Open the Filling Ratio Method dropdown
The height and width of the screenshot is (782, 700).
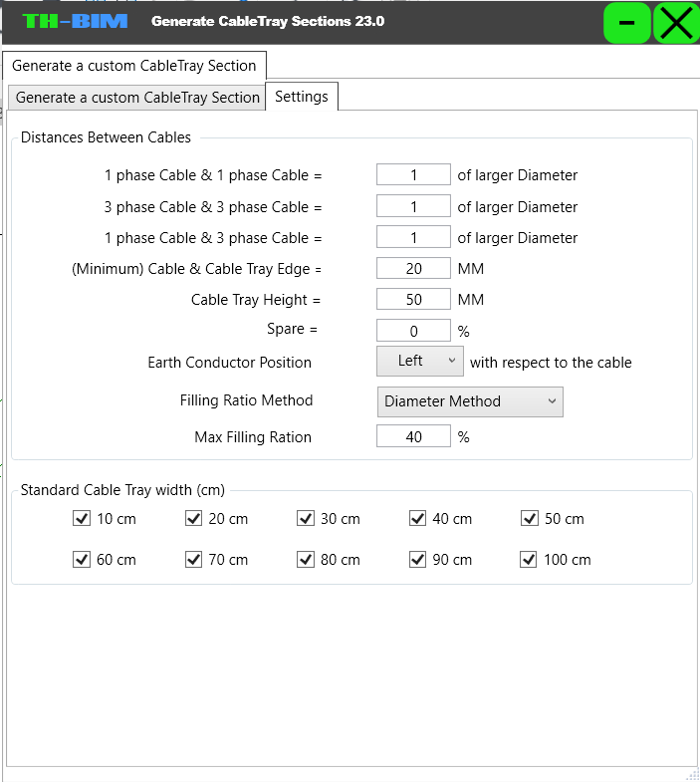pyautogui.click(x=470, y=401)
